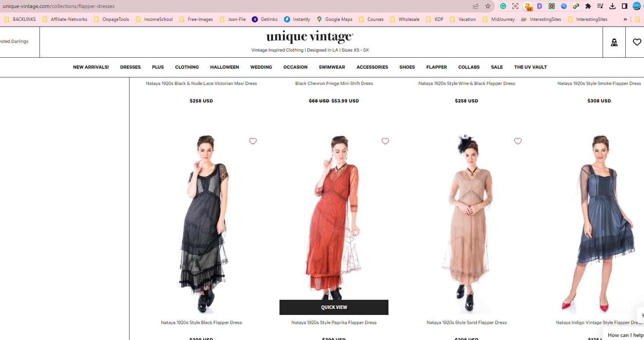The width and height of the screenshot is (644, 340).
Task: Open the Chrome extensions puzzle icon
Action: click(588, 6)
